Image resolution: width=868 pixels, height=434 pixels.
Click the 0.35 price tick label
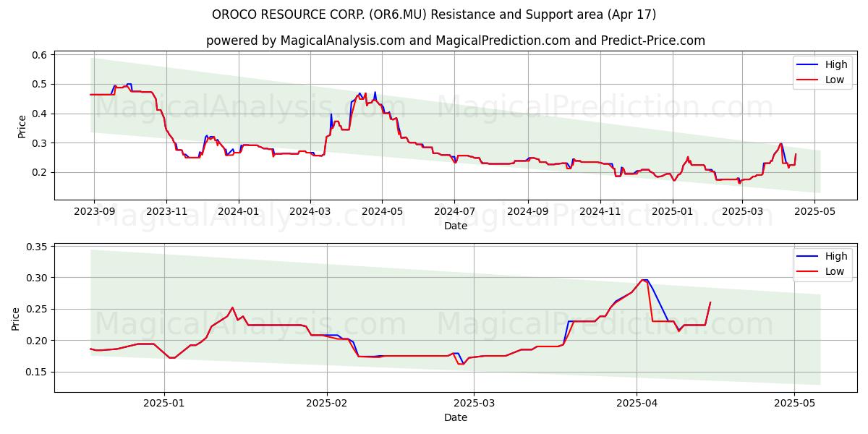[x=38, y=247]
